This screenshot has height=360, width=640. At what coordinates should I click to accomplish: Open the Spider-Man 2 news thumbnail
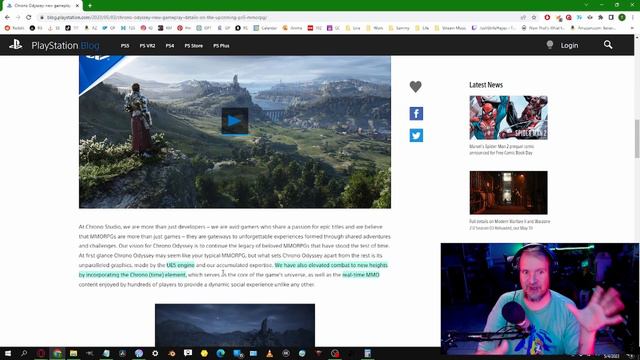point(508,118)
